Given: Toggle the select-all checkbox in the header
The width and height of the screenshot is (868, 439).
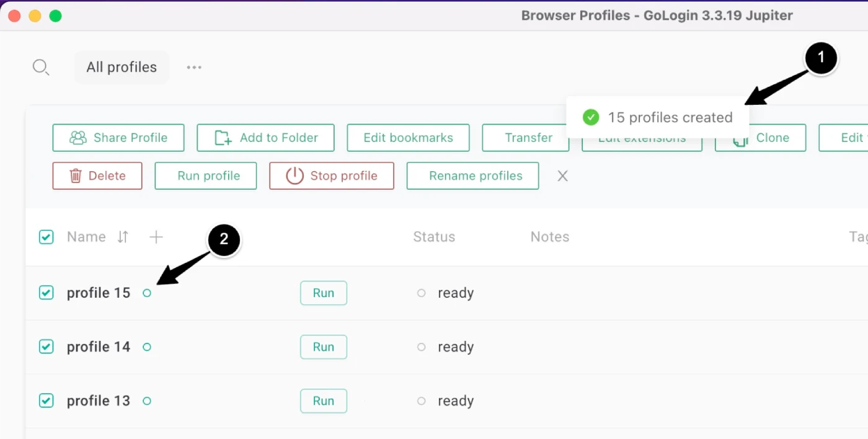Looking at the screenshot, I should [46, 236].
